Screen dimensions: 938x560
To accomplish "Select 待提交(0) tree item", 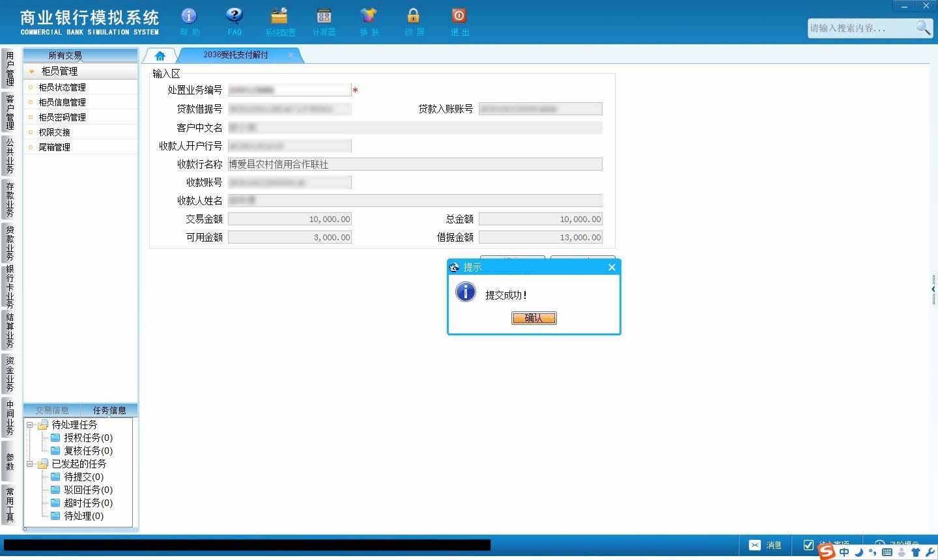I will click(x=83, y=477).
